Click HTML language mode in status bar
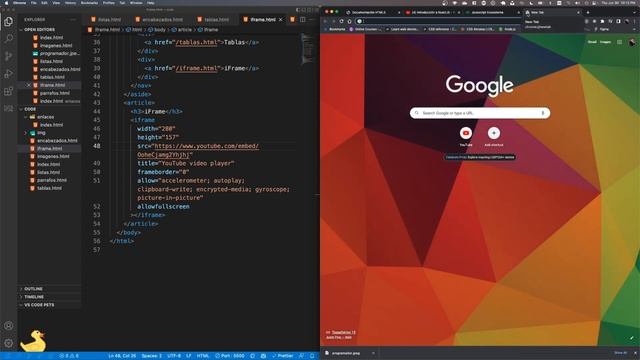The height and width of the screenshot is (360, 640). coord(203,356)
